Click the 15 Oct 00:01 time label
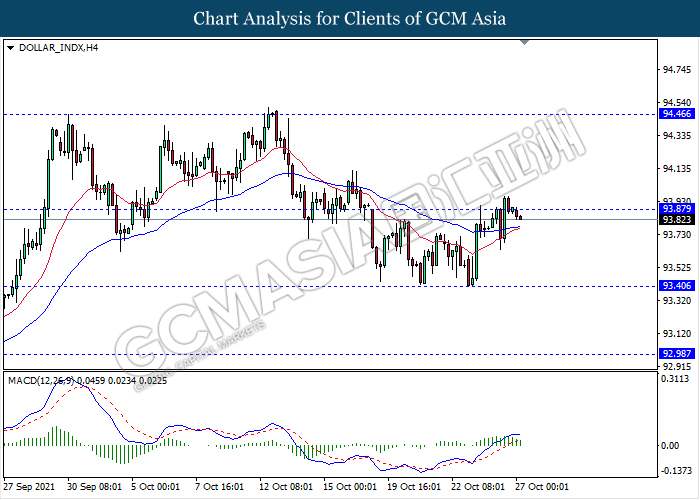 349,486
